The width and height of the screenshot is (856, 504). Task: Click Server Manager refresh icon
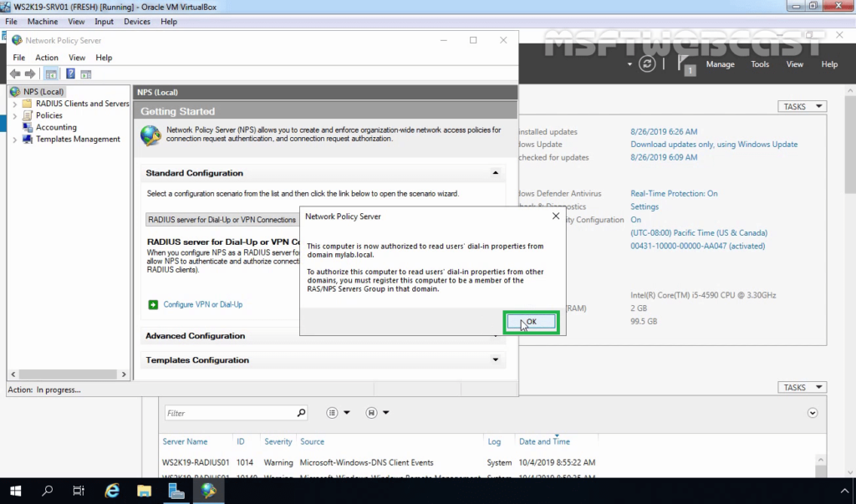647,64
